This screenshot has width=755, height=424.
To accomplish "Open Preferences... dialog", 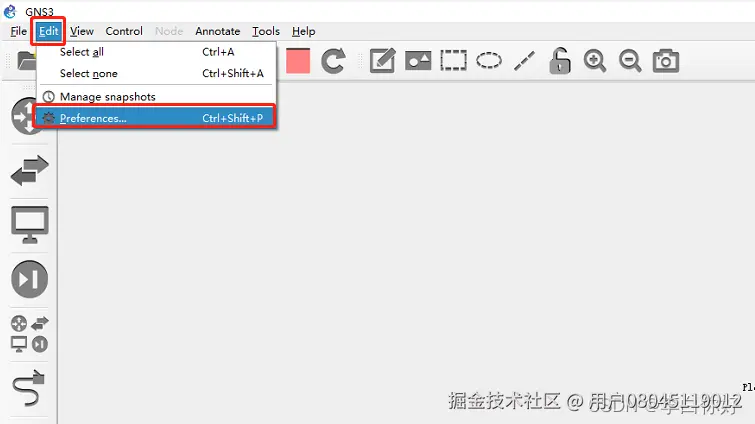I will pyautogui.click(x=156, y=118).
